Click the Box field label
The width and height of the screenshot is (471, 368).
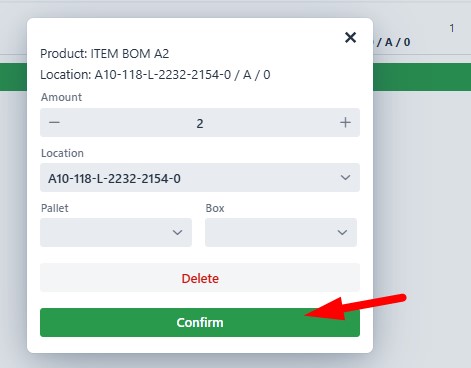click(215, 208)
